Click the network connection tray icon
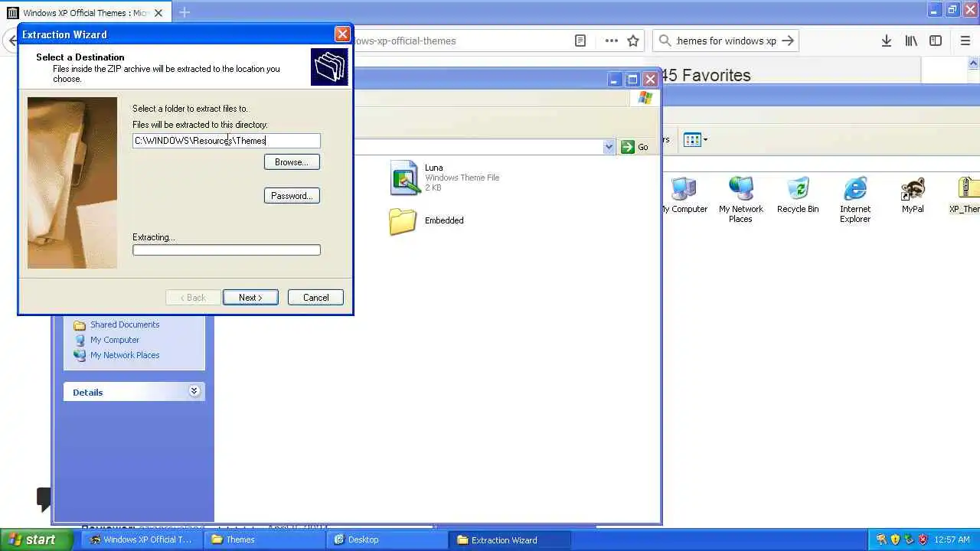980x551 pixels. coord(909,540)
